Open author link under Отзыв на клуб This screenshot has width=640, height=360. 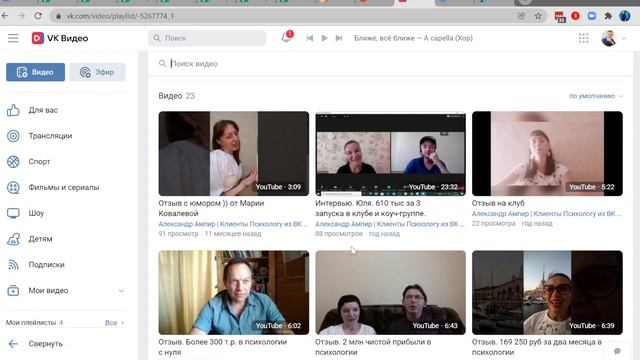[x=547, y=213]
